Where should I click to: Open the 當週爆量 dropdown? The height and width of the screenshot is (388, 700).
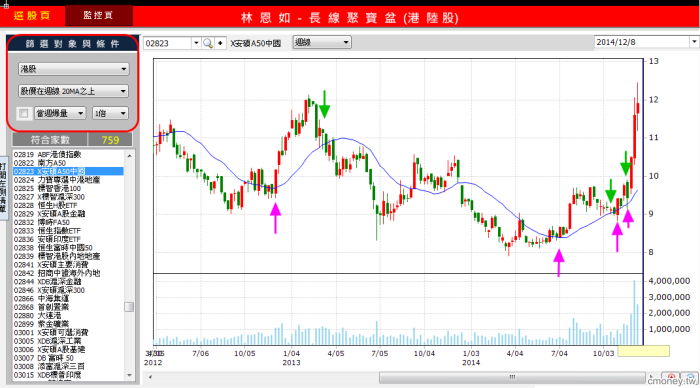(x=60, y=113)
